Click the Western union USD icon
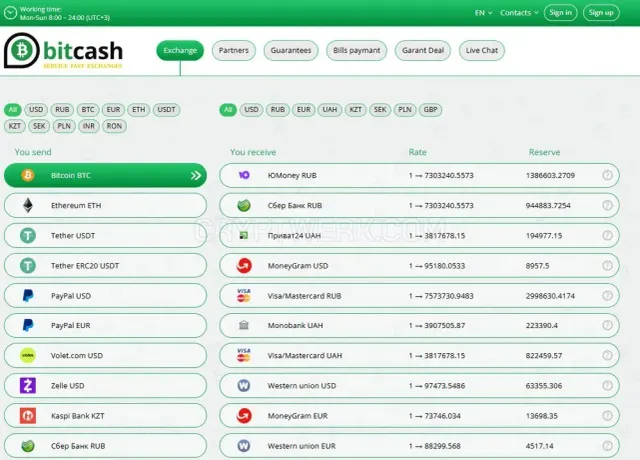Viewport: 640px width, 460px height. [x=244, y=385]
